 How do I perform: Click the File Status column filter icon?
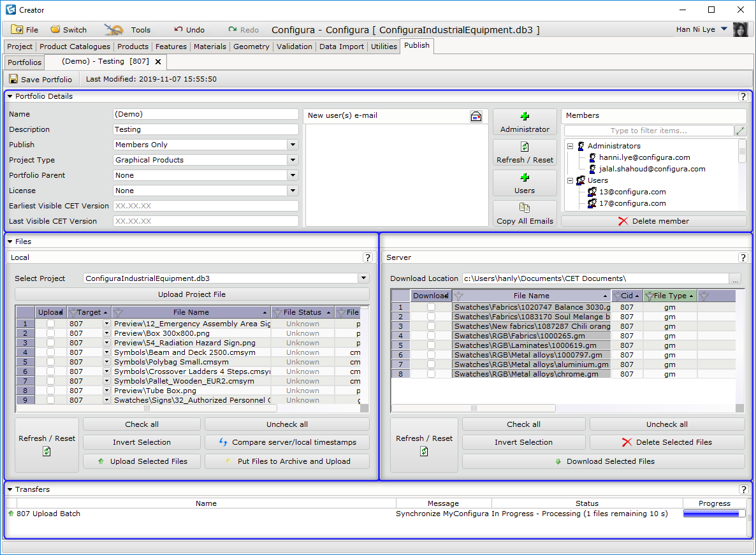pyautogui.click(x=277, y=313)
